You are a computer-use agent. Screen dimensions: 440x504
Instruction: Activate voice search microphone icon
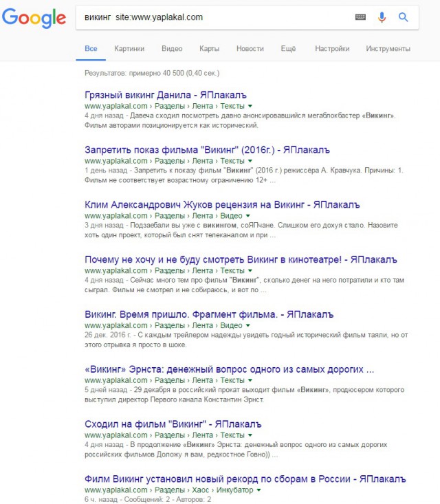pos(382,17)
